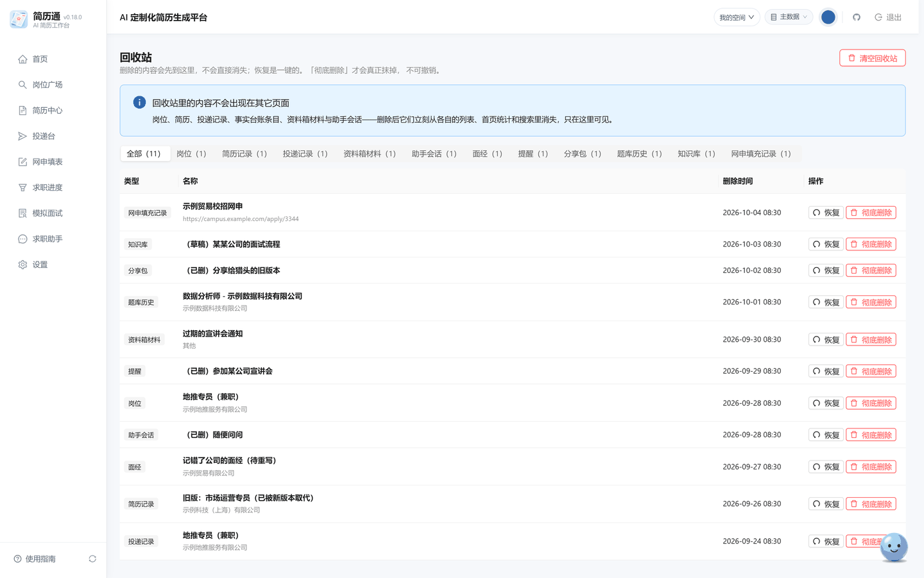Restore the 随便问问 assistant session

tap(826, 435)
